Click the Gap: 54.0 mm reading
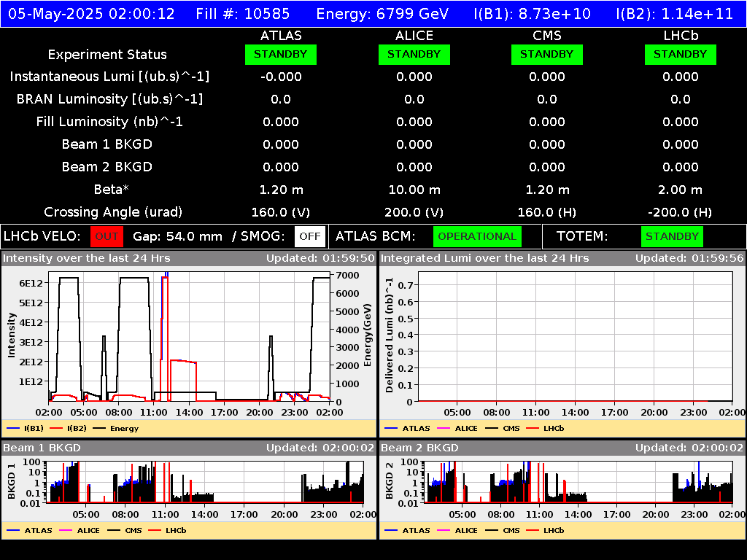 pyautogui.click(x=178, y=237)
